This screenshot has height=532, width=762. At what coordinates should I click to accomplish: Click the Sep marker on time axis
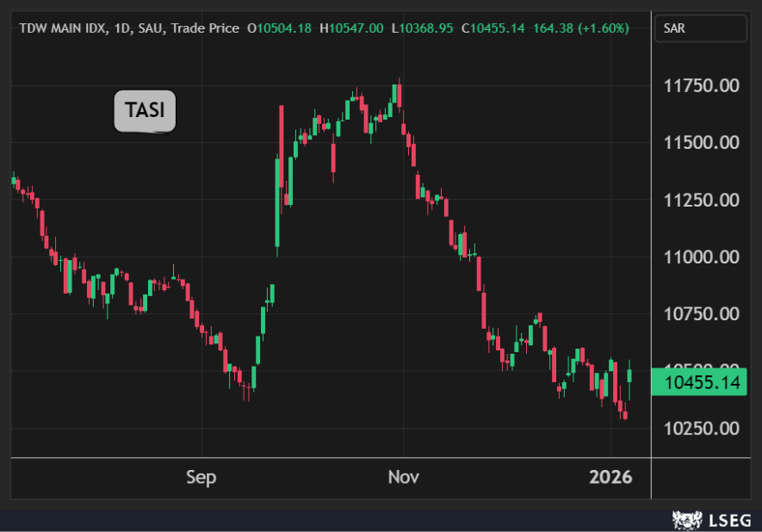(201, 477)
